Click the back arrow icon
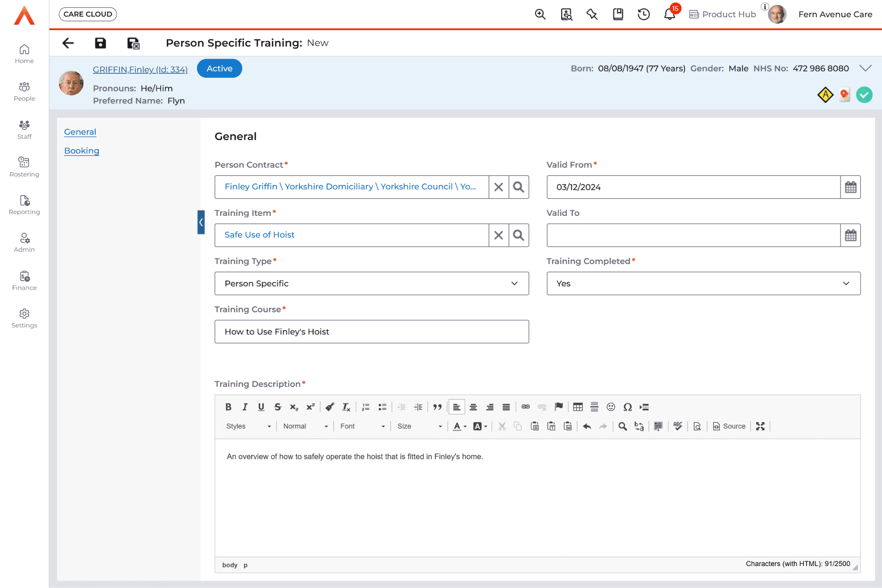Screen dimensions: 882x588 click(x=68, y=43)
